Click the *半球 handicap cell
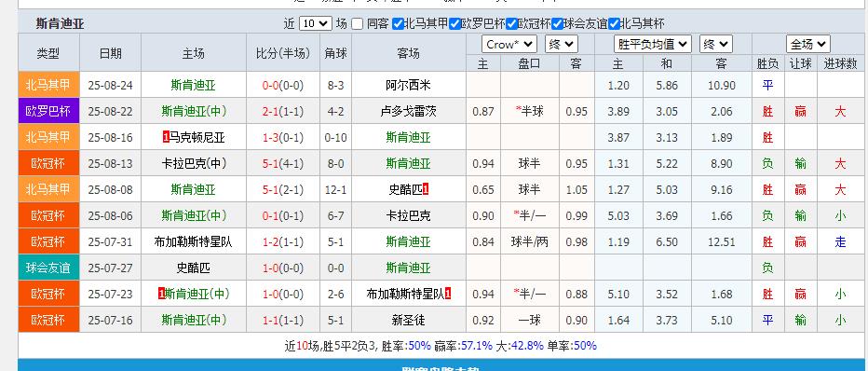 [530, 111]
